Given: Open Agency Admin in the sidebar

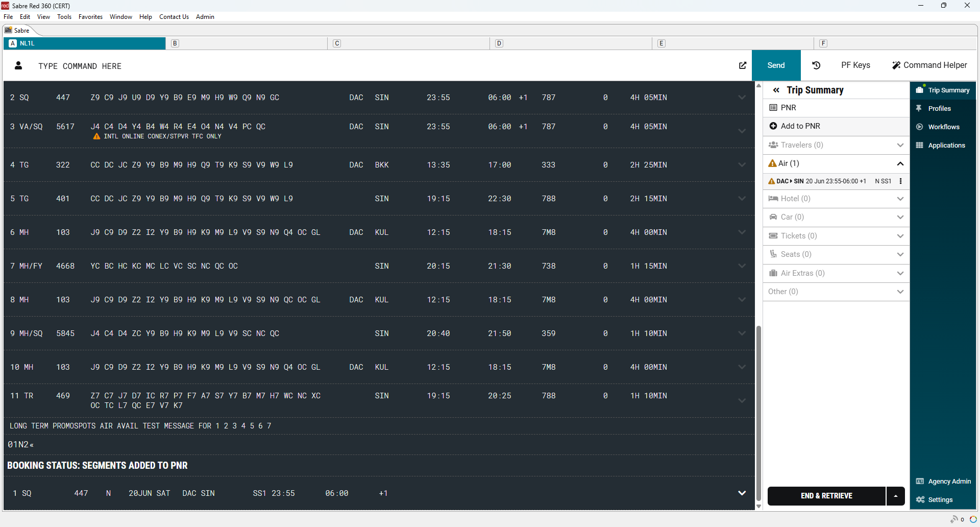Looking at the screenshot, I should (949, 482).
